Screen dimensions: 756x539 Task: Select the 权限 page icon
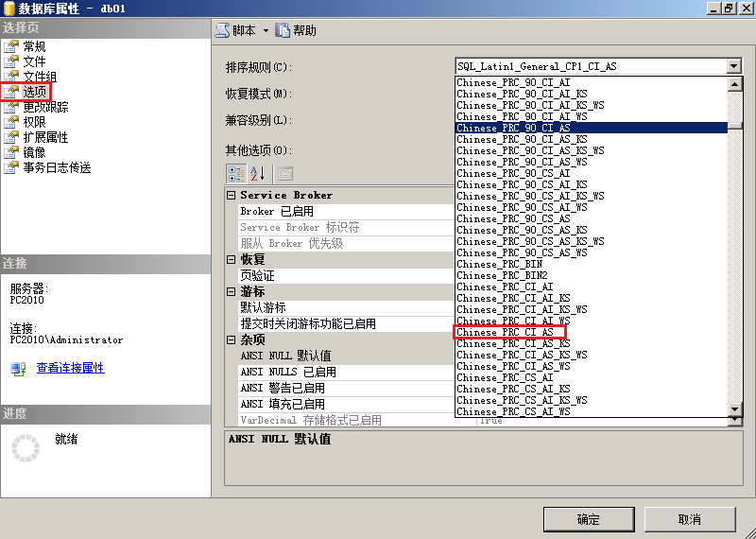point(11,122)
